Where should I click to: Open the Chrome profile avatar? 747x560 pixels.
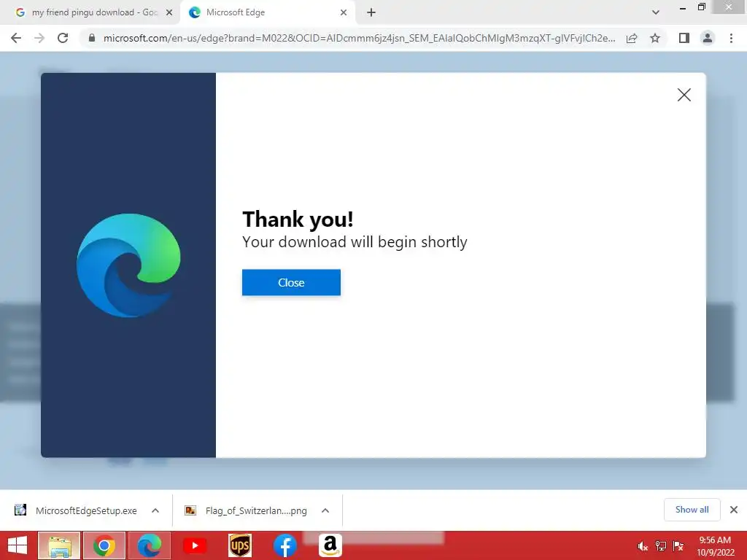coord(708,38)
